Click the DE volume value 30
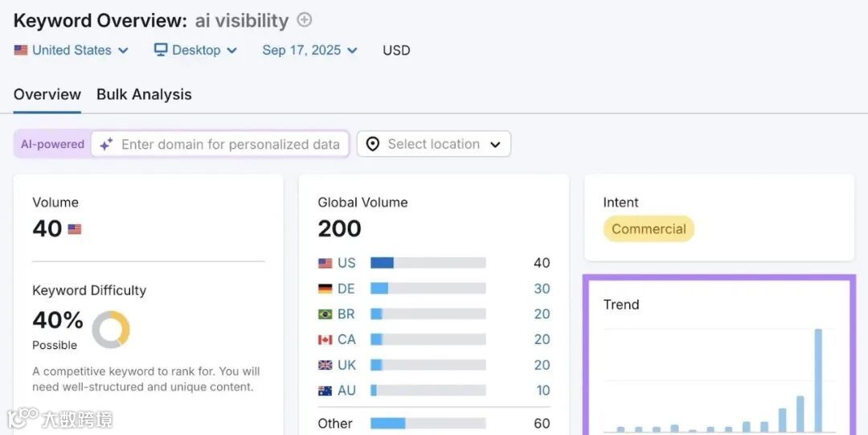Viewport: 868px width, 435px height. tap(542, 289)
